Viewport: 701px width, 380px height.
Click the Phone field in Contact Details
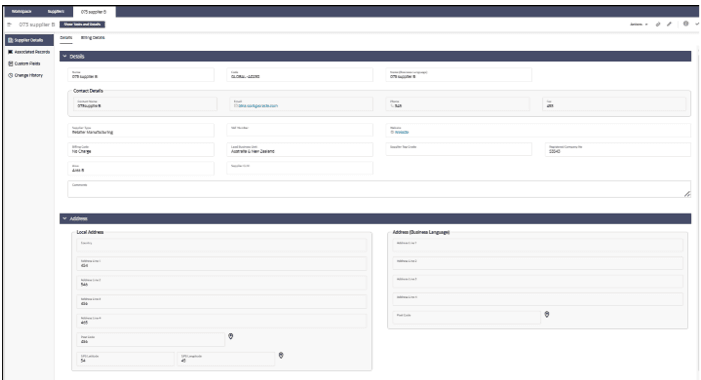[x=458, y=104]
